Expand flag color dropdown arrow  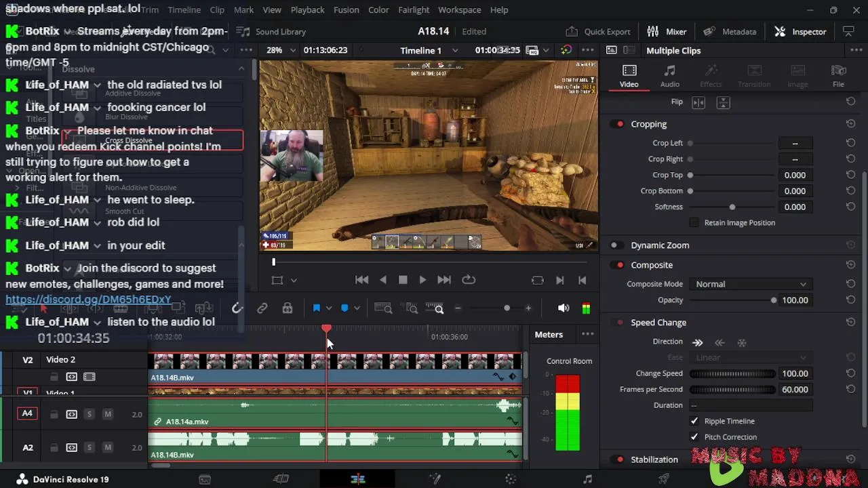(x=329, y=308)
